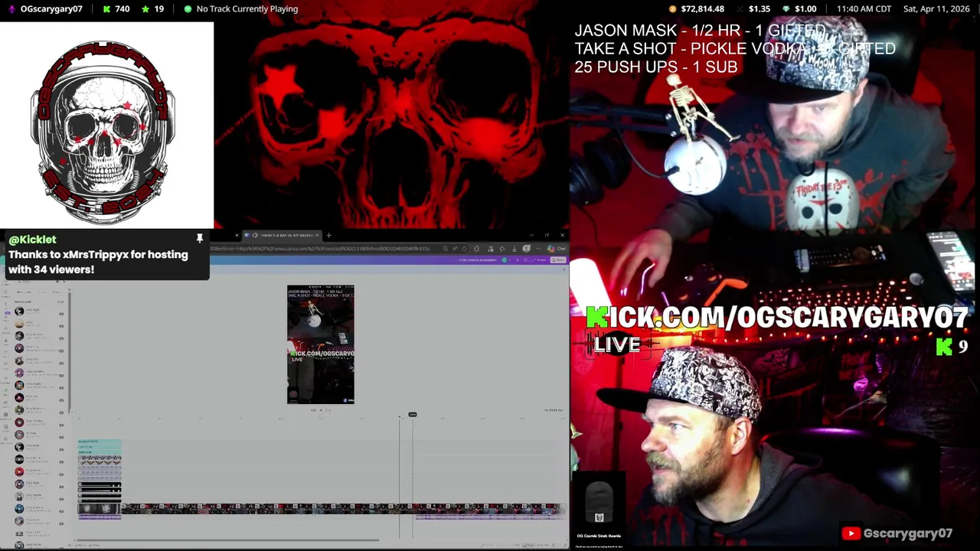Click the Canva design title in header
The width and height of the screenshot is (980, 551).
coord(478,259)
